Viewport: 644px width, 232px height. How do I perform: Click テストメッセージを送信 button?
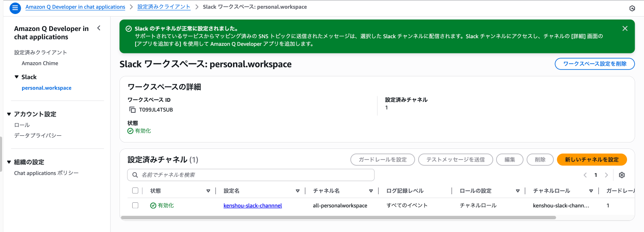pyautogui.click(x=455, y=159)
